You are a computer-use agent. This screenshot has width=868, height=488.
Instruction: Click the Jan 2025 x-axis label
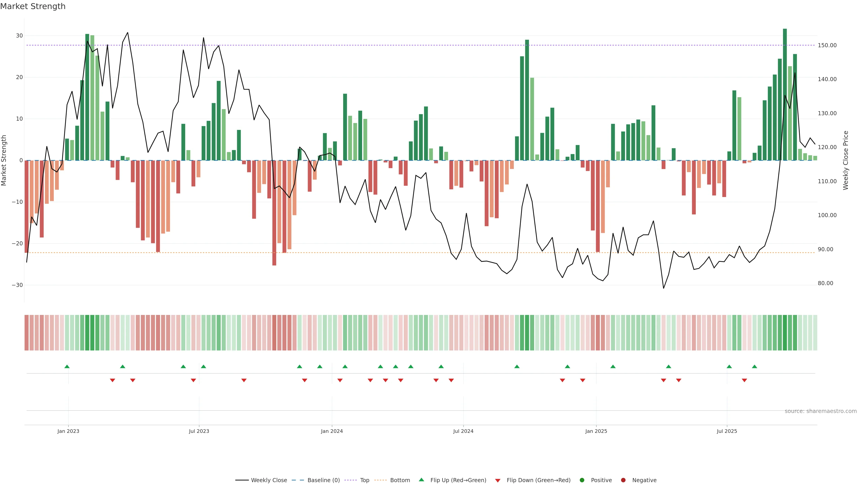[x=596, y=431]
